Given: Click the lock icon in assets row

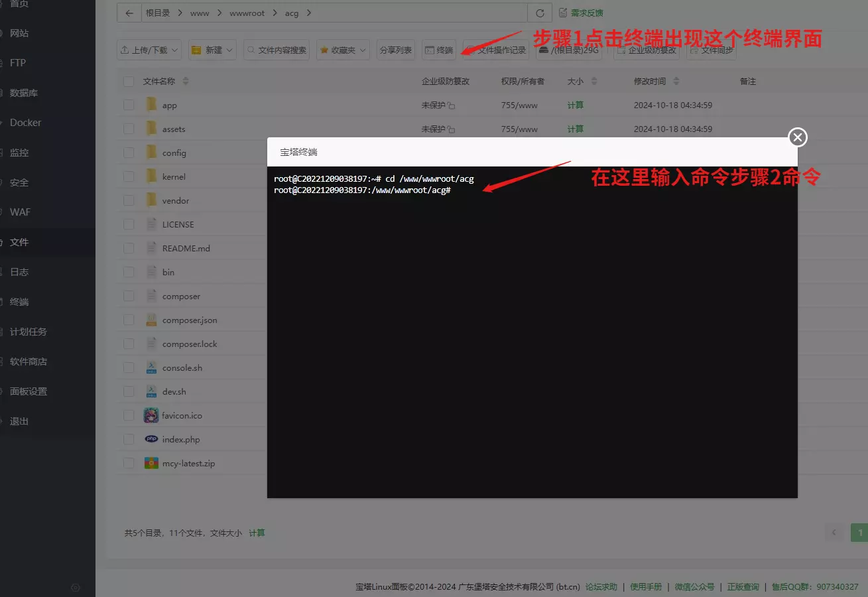Looking at the screenshot, I should (x=452, y=129).
